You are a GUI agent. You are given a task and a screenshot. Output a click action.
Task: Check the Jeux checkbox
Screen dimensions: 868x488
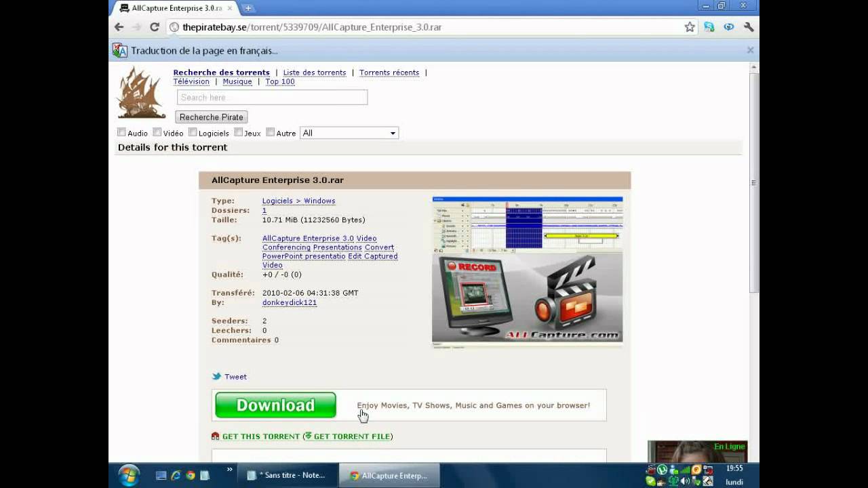(239, 132)
